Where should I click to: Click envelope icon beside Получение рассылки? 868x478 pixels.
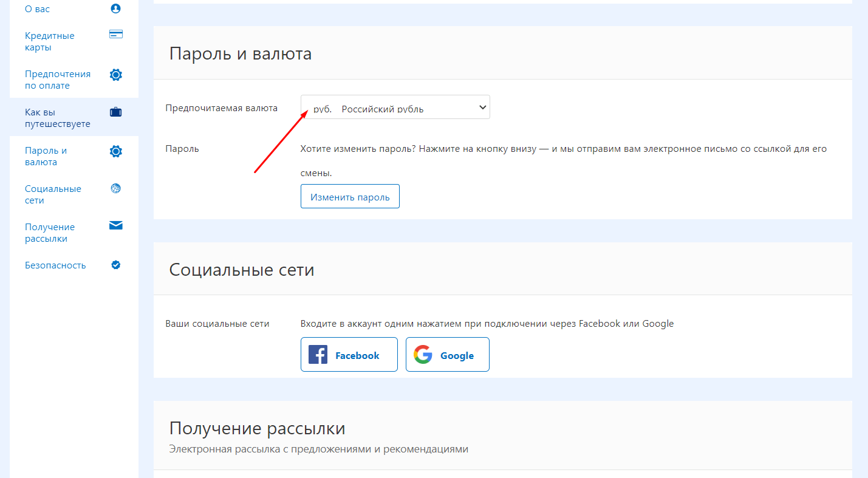(x=115, y=226)
